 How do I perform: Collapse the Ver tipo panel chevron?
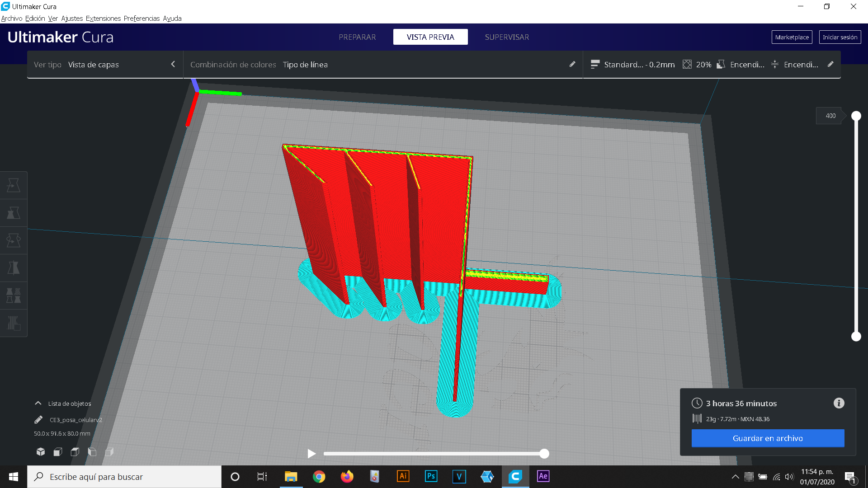[173, 64]
